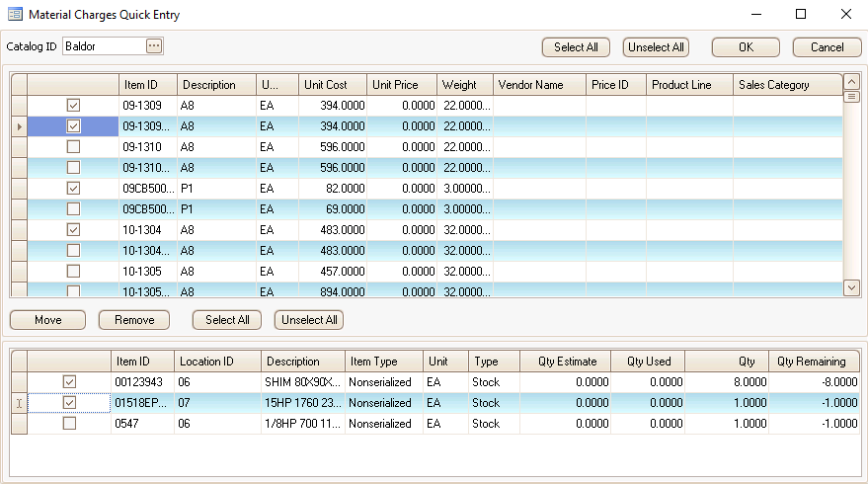
Task: Click scroll-up arrow of catalog grid
Action: pos(851,82)
